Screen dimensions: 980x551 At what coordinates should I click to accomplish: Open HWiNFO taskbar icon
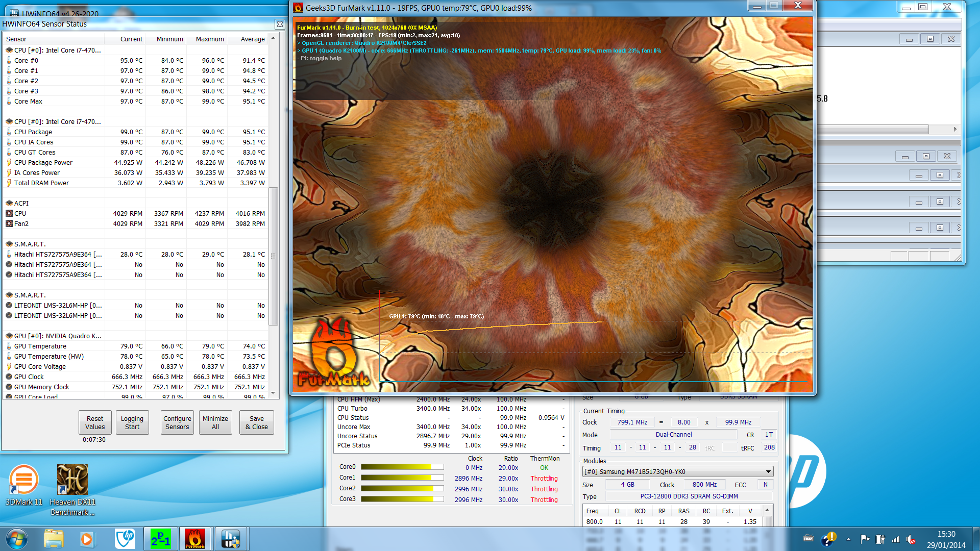(x=230, y=539)
